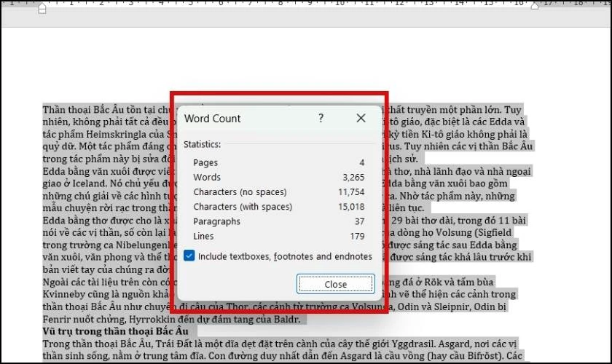Click heading 'Vũ trụ trong thần thoại Bắc Âu'
This screenshot has width=612, height=364.
(116, 331)
